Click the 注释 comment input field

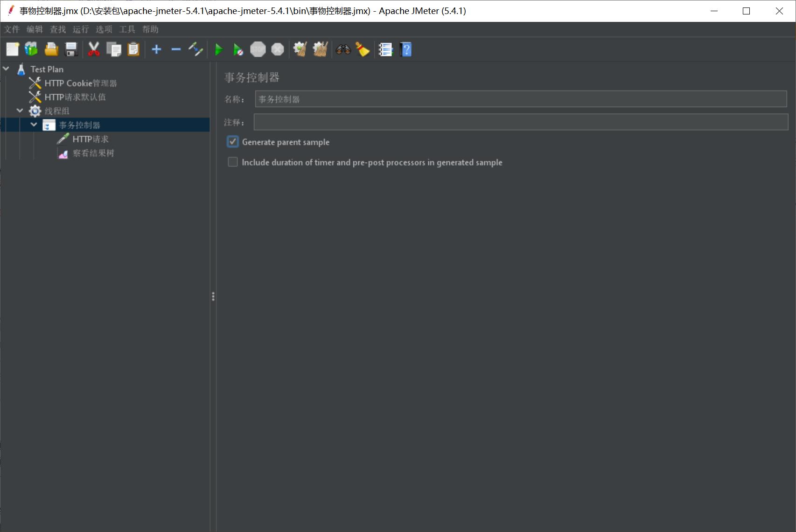[x=521, y=122]
